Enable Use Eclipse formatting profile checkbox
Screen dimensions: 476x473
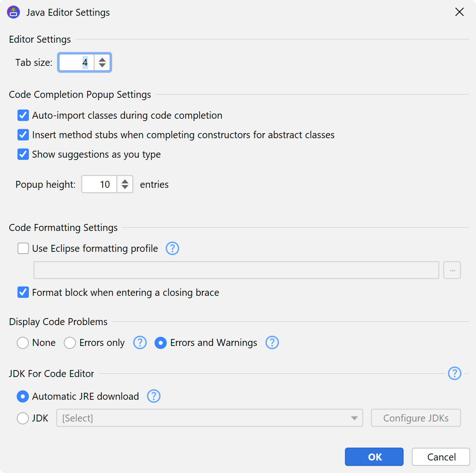coord(23,249)
